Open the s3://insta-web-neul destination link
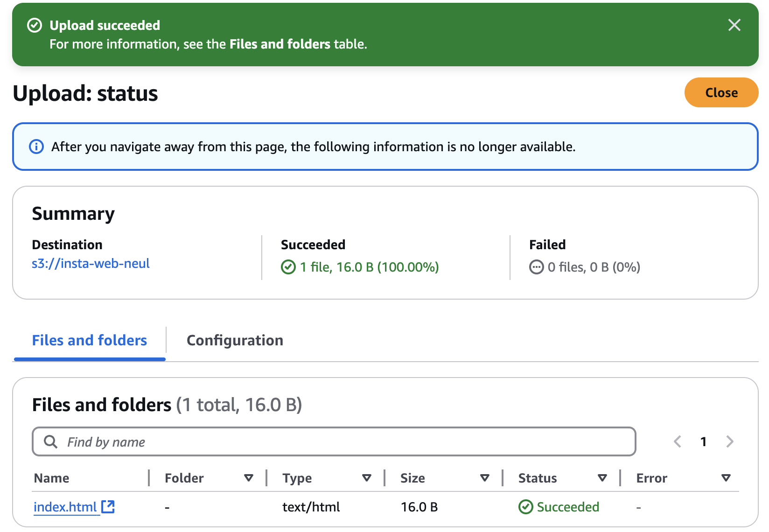Image resolution: width=769 pixels, height=532 pixels. 91,264
